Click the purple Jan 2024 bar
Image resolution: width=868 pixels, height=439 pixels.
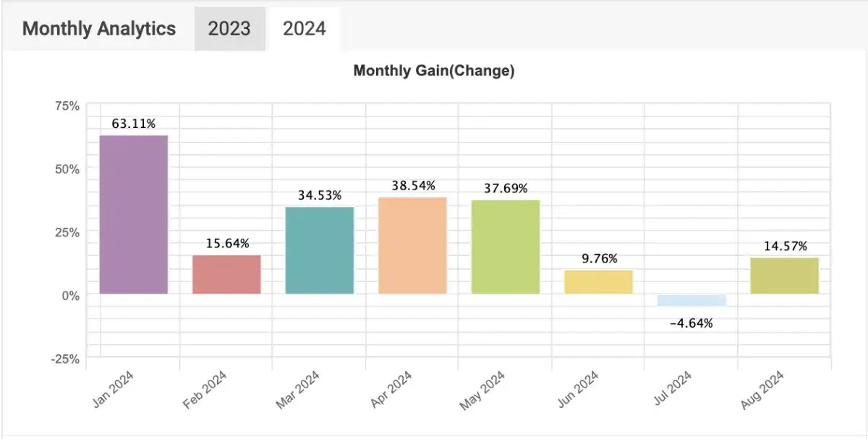[x=134, y=214]
